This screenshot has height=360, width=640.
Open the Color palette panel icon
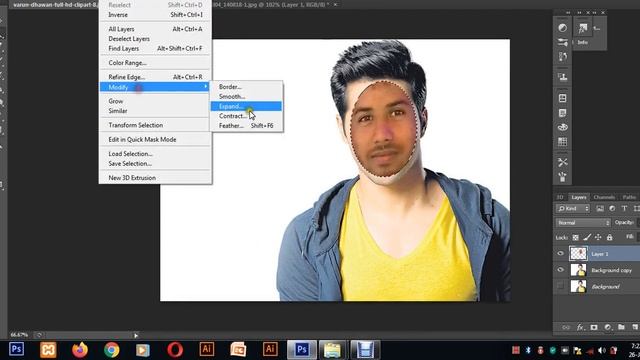coord(562,127)
